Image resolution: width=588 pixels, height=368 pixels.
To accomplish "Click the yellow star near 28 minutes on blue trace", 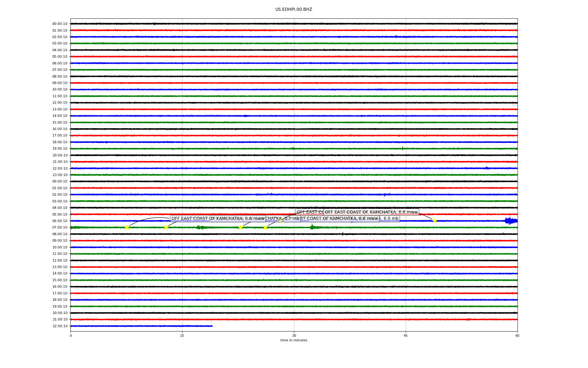I will click(280, 221).
